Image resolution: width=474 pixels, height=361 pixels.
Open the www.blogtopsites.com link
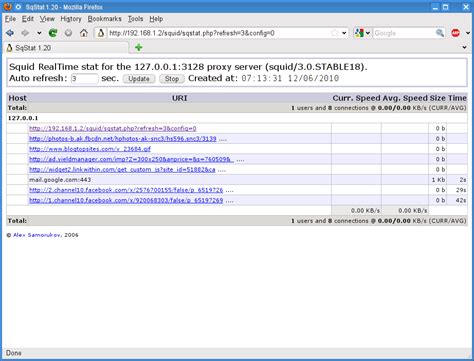90,149
